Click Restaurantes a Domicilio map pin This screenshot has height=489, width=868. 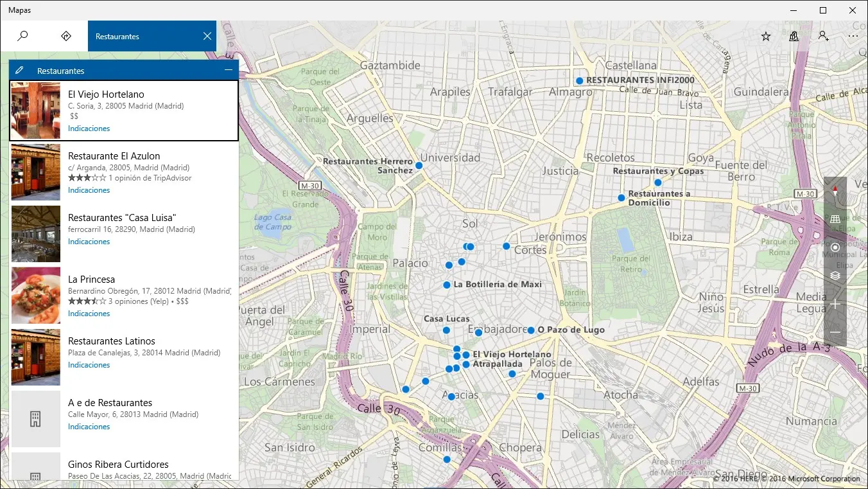621,198
